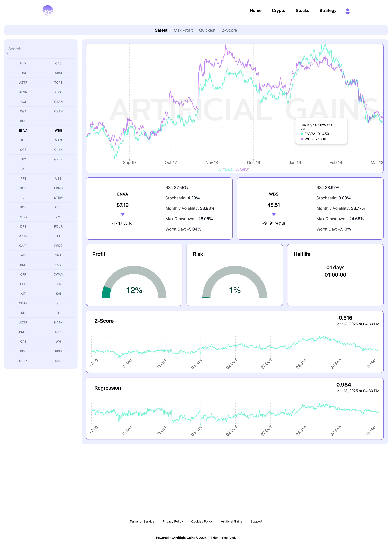392x550 pixels.
Task: Select the DFS / FOUR pair
Action: [41, 227]
